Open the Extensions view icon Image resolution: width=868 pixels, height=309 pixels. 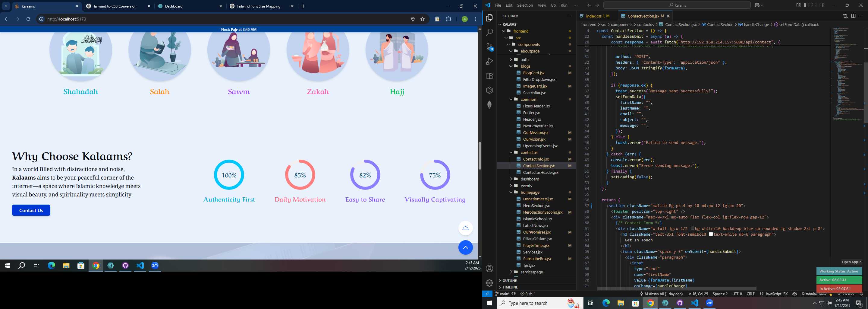coord(489,76)
